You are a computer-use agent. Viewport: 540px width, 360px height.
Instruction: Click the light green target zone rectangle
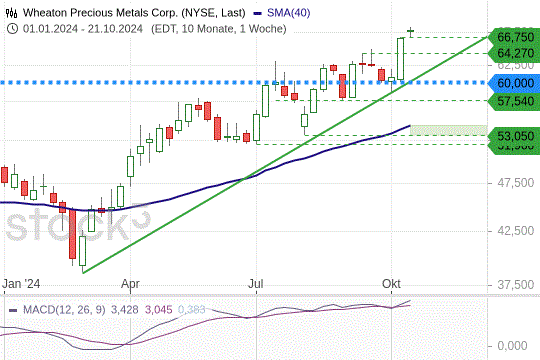pyautogui.click(x=448, y=130)
